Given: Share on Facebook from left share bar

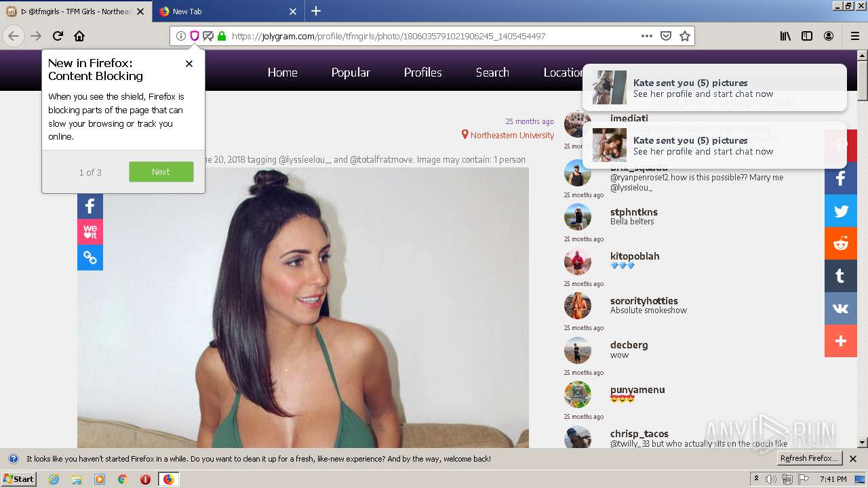Looking at the screenshot, I should click(90, 206).
